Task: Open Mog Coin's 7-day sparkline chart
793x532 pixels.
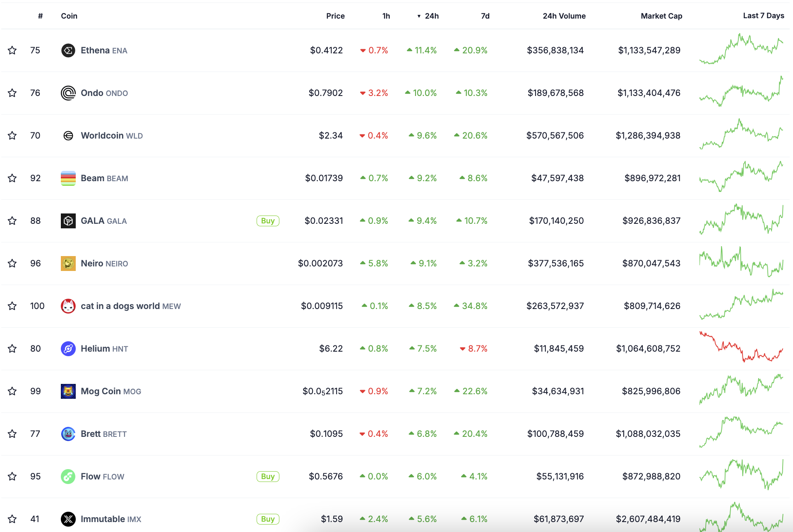Action: click(741, 389)
